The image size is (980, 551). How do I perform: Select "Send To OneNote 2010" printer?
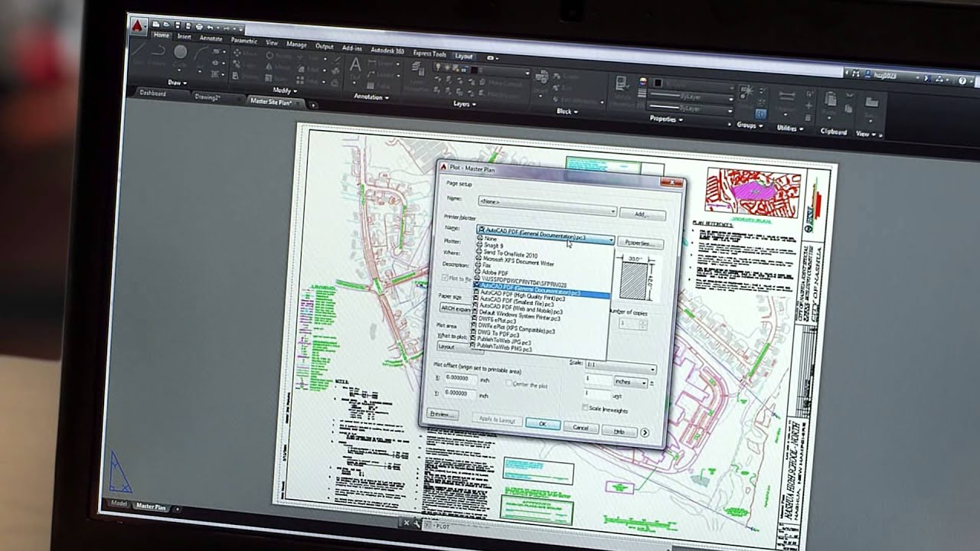(x=511, y=254)
